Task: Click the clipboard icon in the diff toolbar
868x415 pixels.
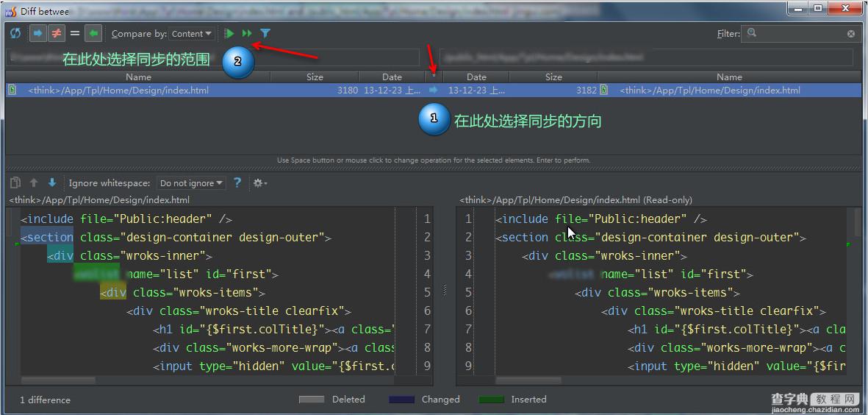Action: coord(16,182)
